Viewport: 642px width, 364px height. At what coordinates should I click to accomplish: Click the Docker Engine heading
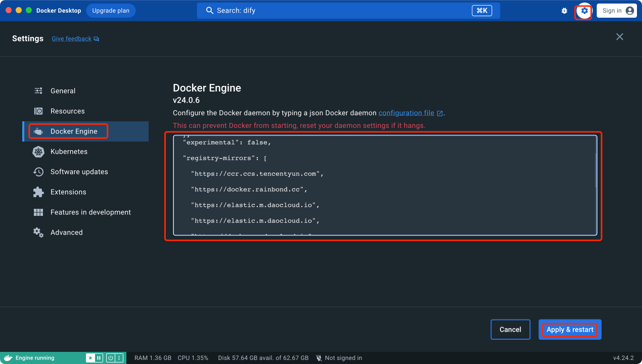(x=207, y=88)
